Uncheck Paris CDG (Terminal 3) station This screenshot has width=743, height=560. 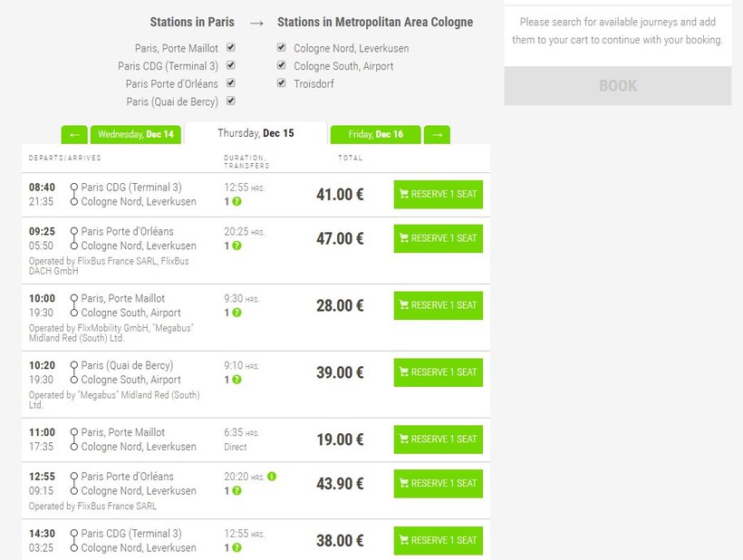click(x=231, y=65)
